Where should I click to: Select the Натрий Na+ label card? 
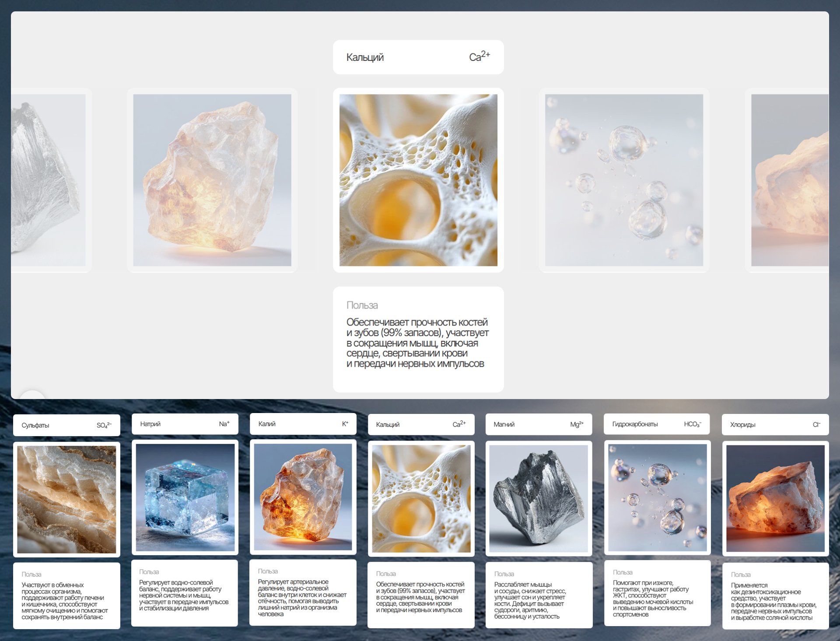(185, 424)
